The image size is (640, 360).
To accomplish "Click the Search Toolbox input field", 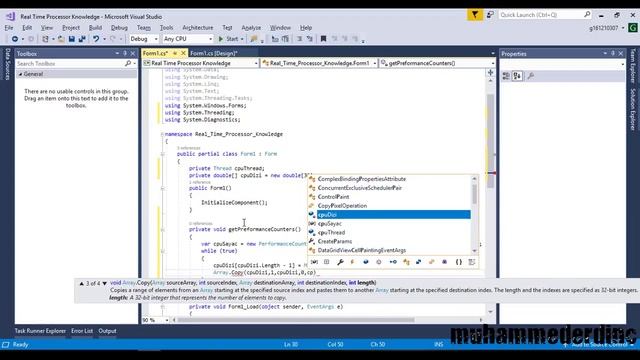I will point(70,64).
